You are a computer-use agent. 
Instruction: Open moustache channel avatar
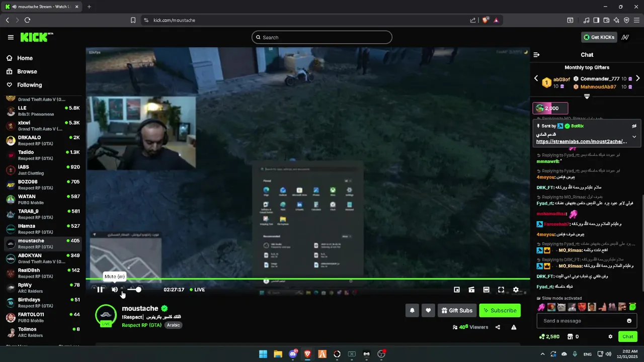(106, 315)
